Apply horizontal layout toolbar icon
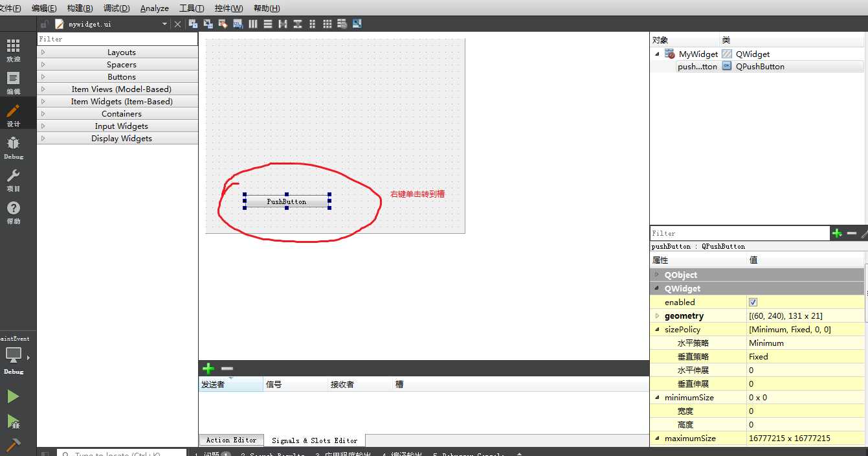This screenshot has height=456, width=868. click(253, 24)
